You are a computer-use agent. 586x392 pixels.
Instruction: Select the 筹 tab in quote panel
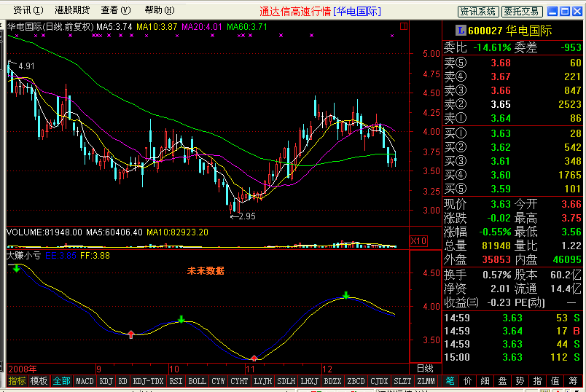(573, 381)
